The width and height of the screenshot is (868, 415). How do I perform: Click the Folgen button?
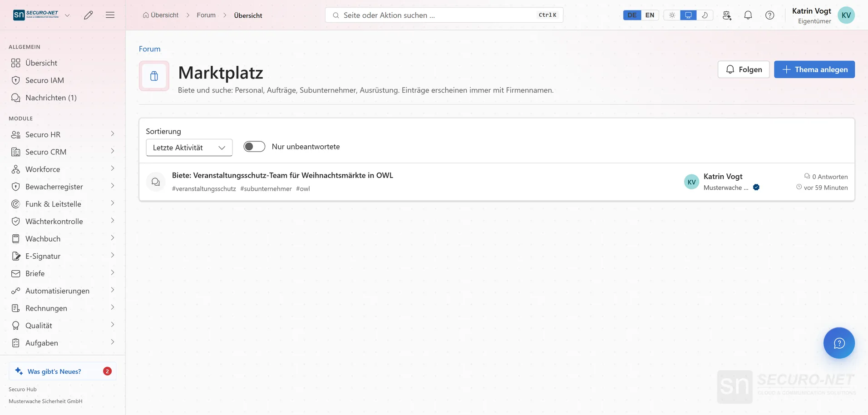pyautogui.click(x=744, y=69)
